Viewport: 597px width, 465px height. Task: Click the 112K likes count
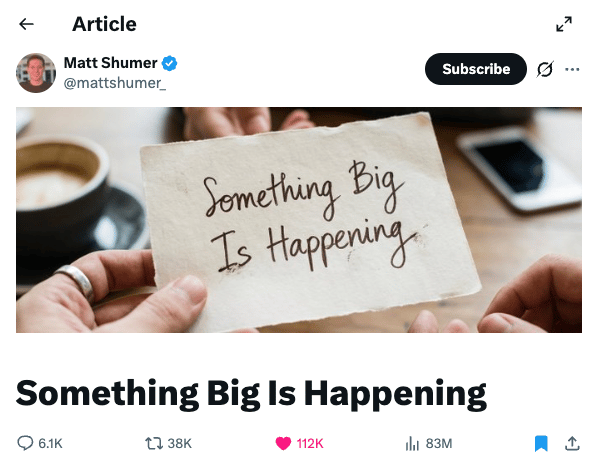click(x=310, y=444)
